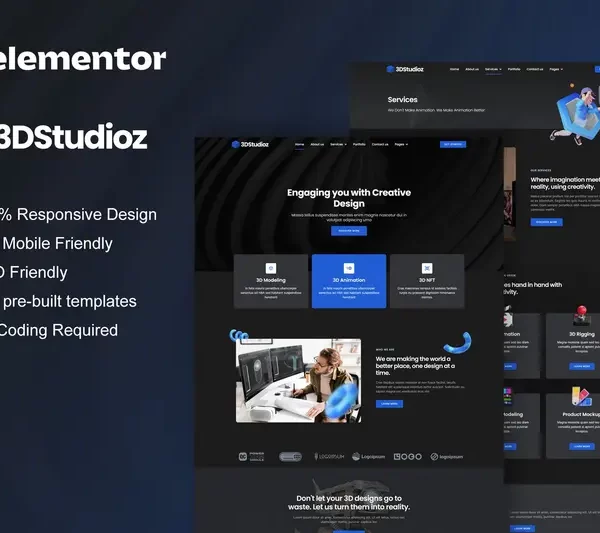Click the 'Mobile Friendly' feature line

click(x=57, y=243)
